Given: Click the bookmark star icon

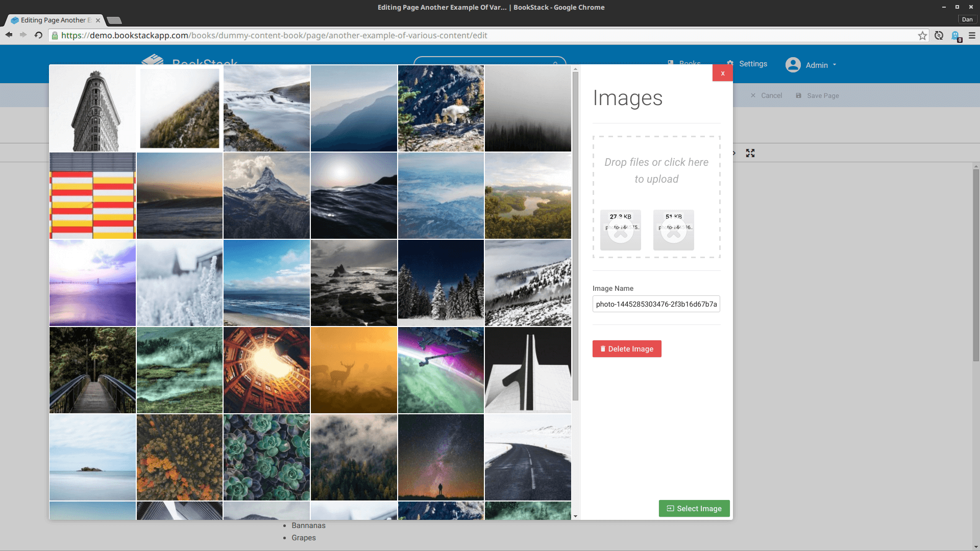Looking at the screenshot, I should [922, 36].
